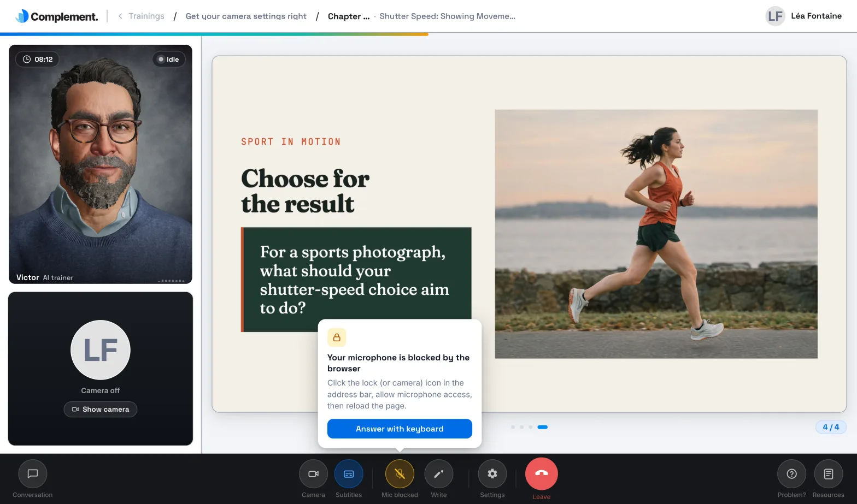The image size is (857, 504).
Task: Select the first slide pagination dot
Action: 513,427
